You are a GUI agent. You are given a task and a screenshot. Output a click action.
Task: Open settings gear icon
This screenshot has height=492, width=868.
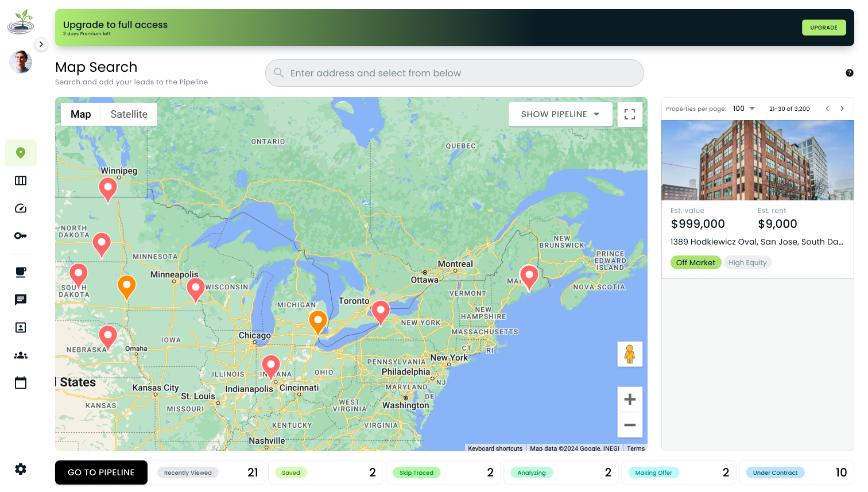coord(21,469)
